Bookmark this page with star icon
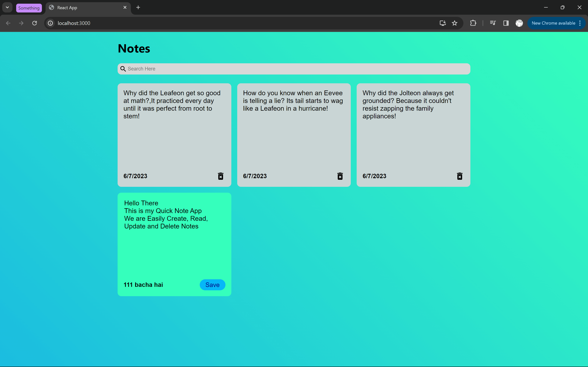The image size is (588, 367). tap(454, 23)
